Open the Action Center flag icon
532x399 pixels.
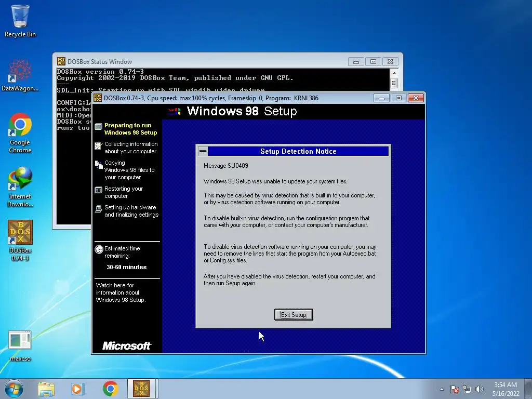[x=455, y=389]
